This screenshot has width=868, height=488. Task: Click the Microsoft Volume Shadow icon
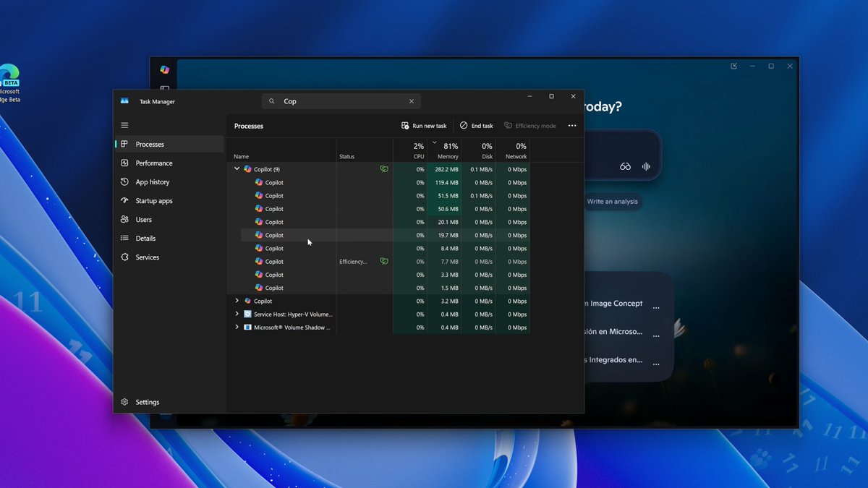[x=247, y=327]
